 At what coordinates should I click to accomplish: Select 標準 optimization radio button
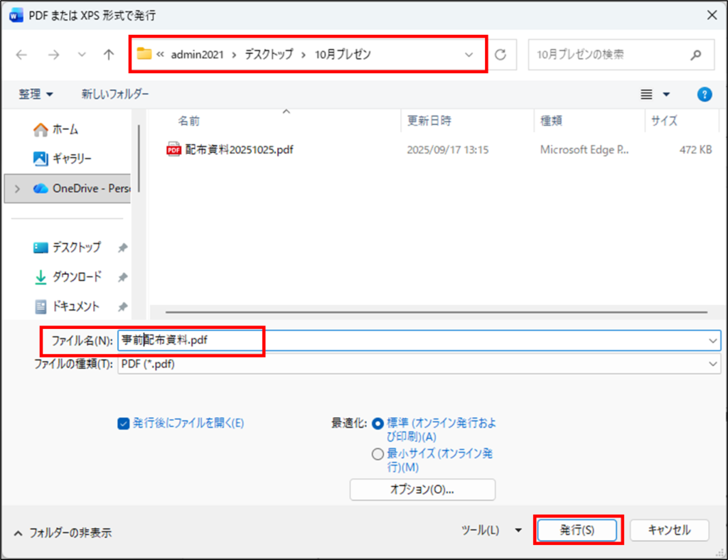pos(378,423)
